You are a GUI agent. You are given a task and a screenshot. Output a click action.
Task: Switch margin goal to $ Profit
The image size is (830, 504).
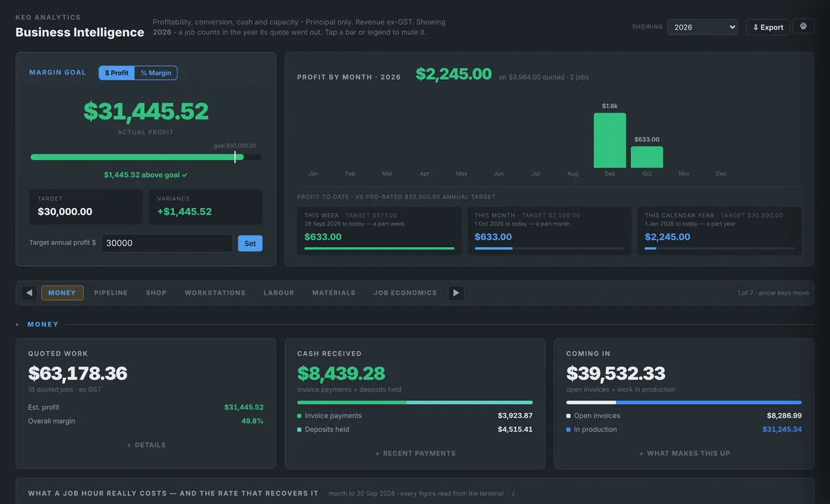coord(117,73)
